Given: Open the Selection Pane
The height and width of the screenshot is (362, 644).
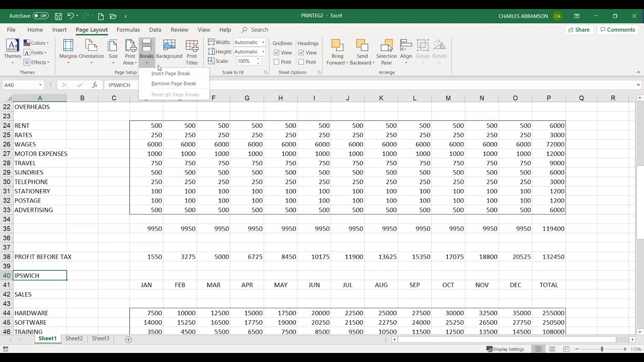Looking at the screenshot, I should coord(386,52).
